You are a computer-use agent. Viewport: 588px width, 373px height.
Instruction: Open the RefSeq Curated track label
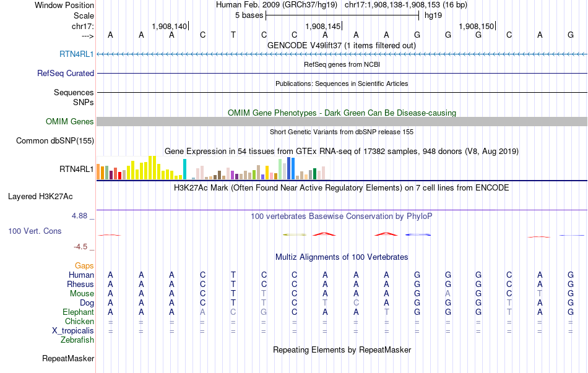point(66,73)
